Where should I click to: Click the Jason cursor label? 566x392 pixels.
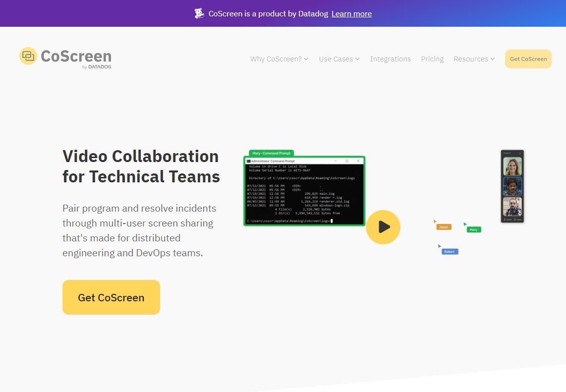(444, 227)
